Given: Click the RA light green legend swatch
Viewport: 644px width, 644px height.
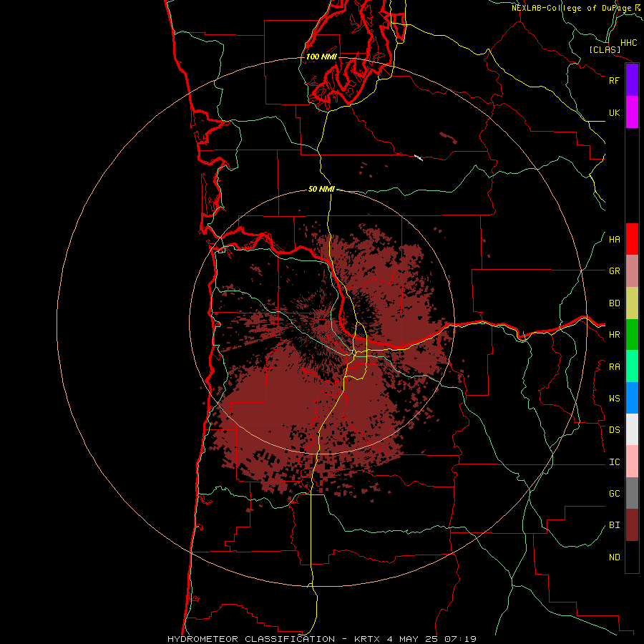Looking at the screenshot, I should tap(632, 366).
